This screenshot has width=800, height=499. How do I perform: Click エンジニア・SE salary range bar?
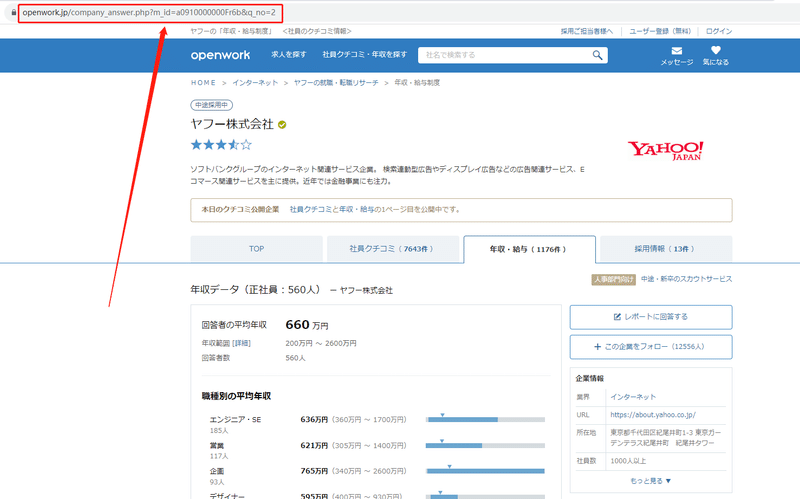[485, 419]
